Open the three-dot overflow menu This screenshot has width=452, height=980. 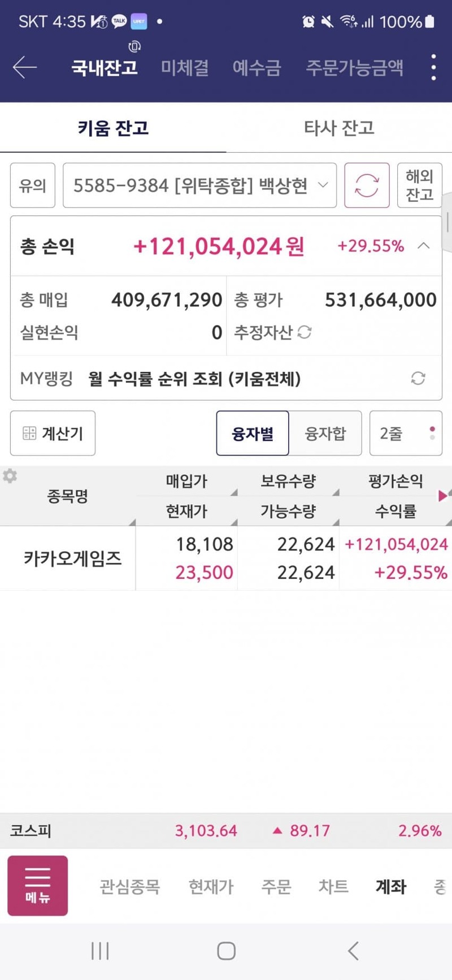[433, 67]
